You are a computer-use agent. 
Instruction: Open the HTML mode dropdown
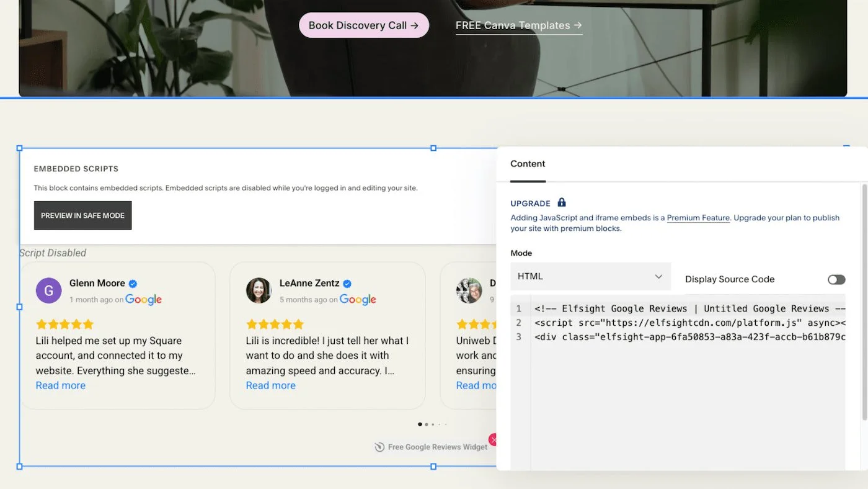[590, 276]
